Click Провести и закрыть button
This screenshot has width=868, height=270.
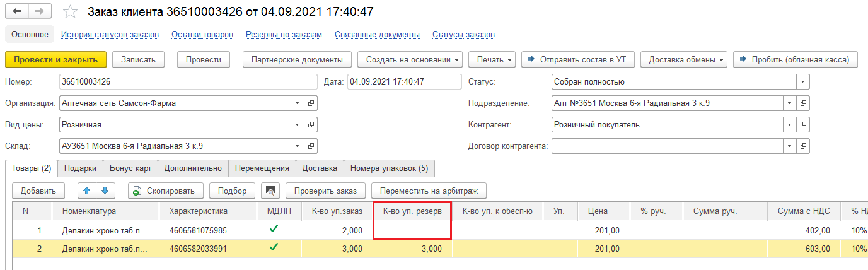55,59
